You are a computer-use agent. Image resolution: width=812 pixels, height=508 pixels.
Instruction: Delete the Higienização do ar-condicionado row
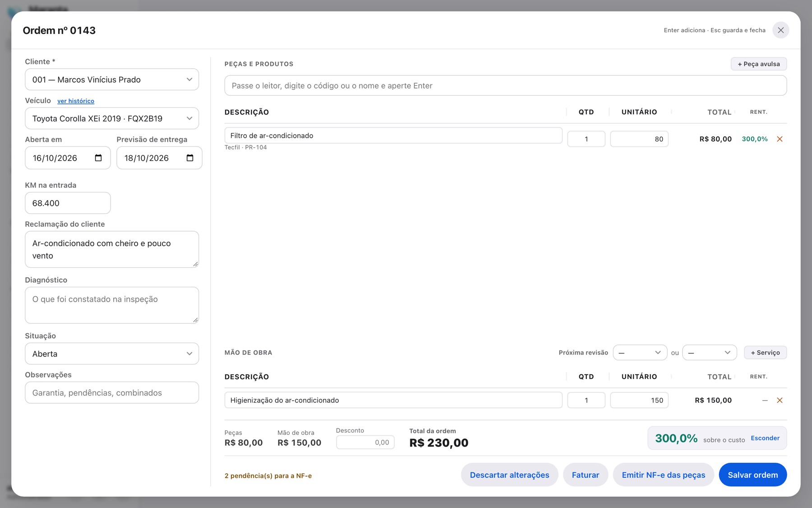tap(780, 400)
